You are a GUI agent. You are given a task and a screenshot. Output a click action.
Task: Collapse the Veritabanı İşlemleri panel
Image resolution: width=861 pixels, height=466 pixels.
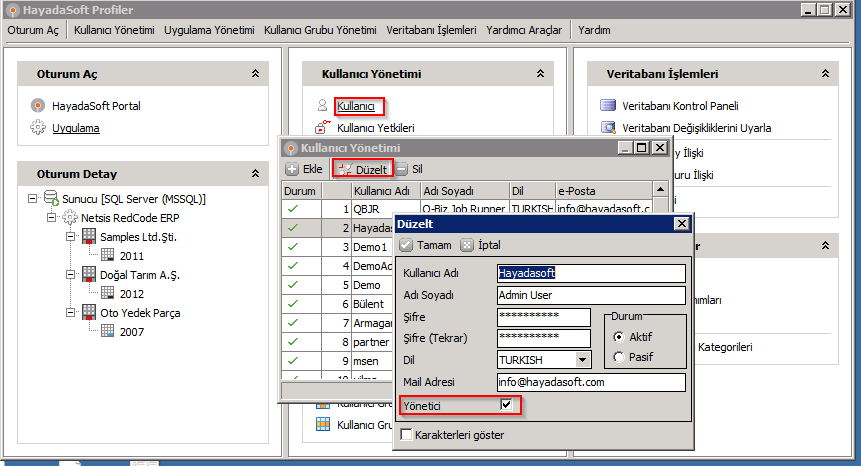coord(825,74)
